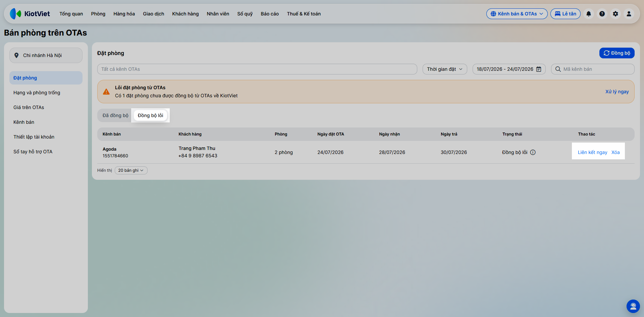Click the 30/07/2026 check-out date
This screenshot has height=317, width=644.
454,152
